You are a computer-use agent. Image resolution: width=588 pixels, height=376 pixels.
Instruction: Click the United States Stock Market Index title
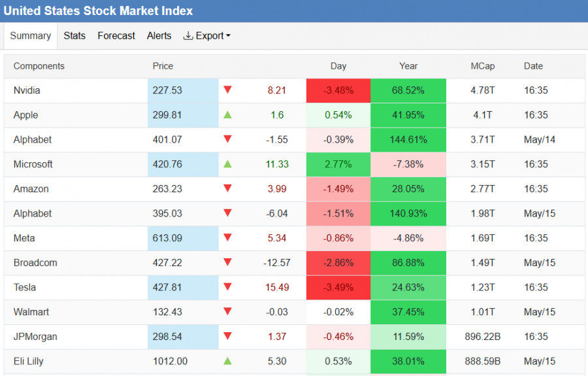click(98, 10)
